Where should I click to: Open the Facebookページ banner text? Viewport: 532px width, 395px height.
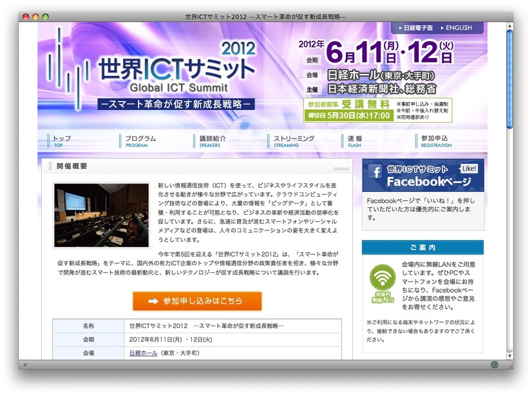click(x=429, y=181)
